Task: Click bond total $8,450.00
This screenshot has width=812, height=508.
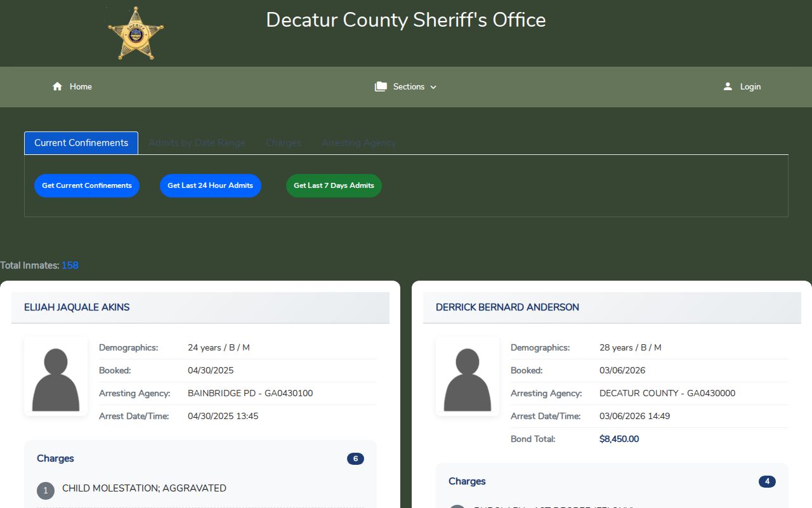Action: 619,439
